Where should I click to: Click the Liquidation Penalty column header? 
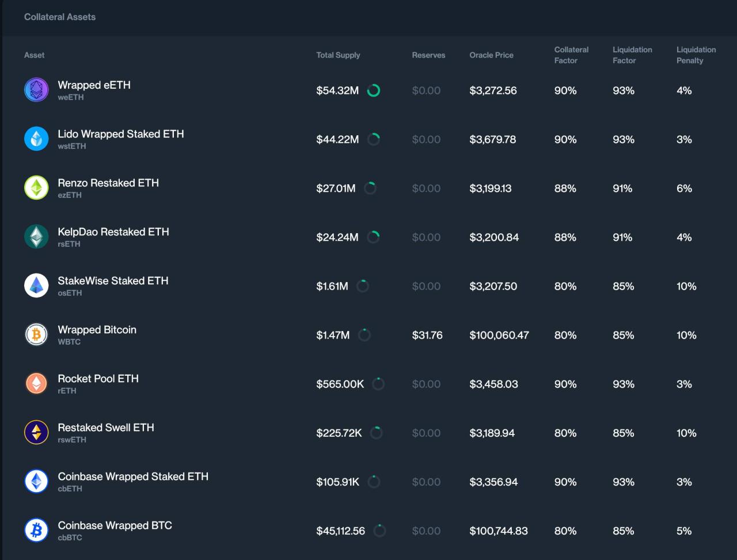(x=696, y=55)
